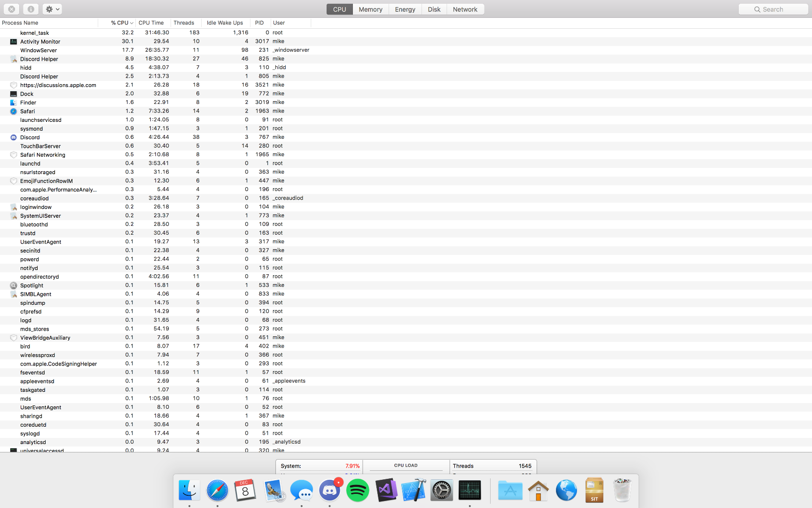Click the Safari process row icon
This screenshot has width=812, height=508.
pyautogui.click(x=14, y=111)
